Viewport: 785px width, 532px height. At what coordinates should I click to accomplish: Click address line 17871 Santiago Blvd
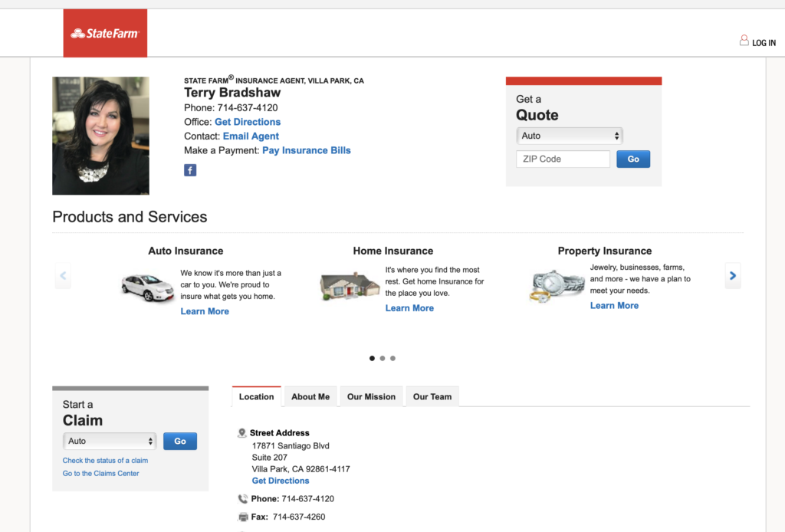291,446
